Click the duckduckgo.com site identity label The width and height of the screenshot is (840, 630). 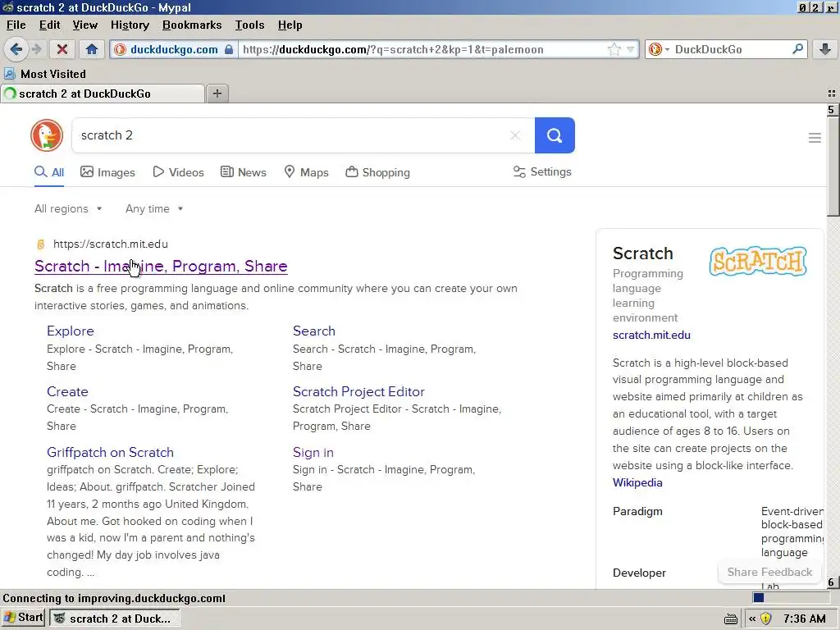click(174, 49)
